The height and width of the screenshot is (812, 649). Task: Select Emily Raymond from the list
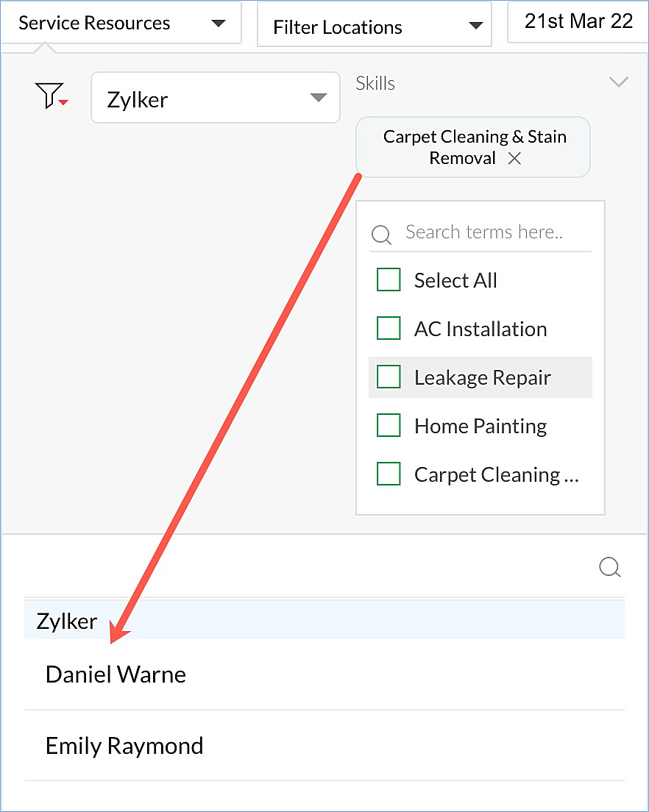click(124, 746)
